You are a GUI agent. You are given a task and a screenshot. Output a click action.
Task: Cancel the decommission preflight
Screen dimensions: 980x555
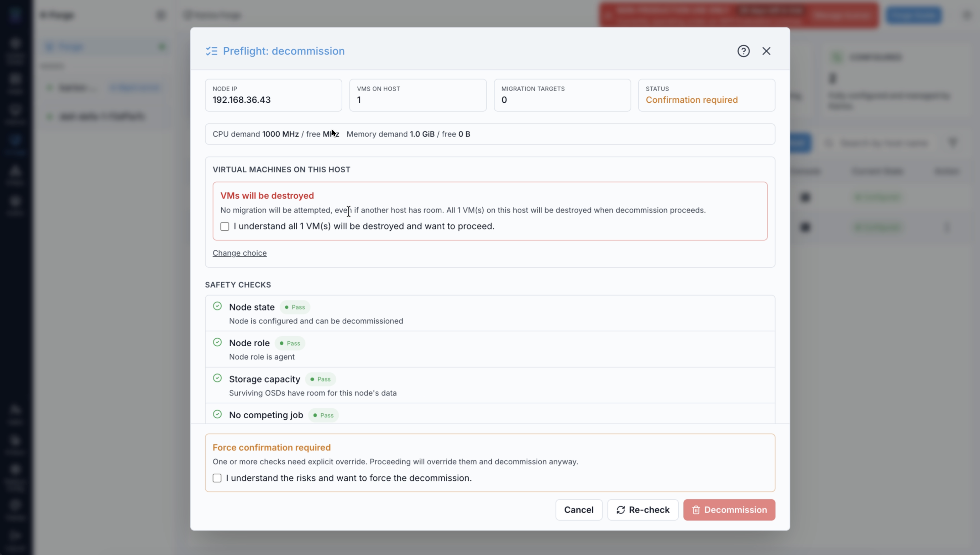[579, 510]
